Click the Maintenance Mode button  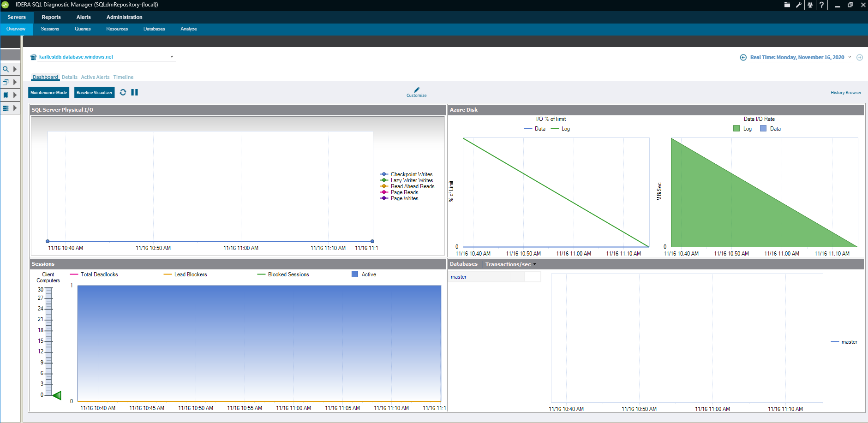pos(49,93)
